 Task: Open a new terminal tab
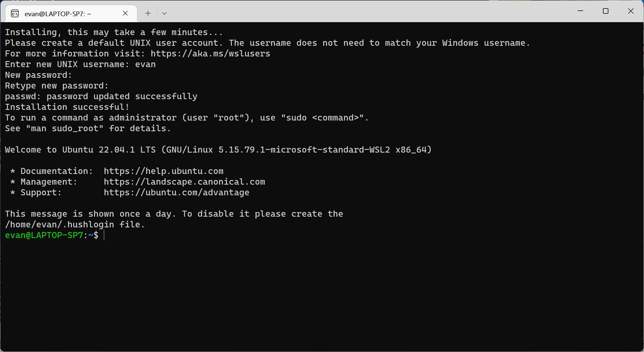point(148,13)
